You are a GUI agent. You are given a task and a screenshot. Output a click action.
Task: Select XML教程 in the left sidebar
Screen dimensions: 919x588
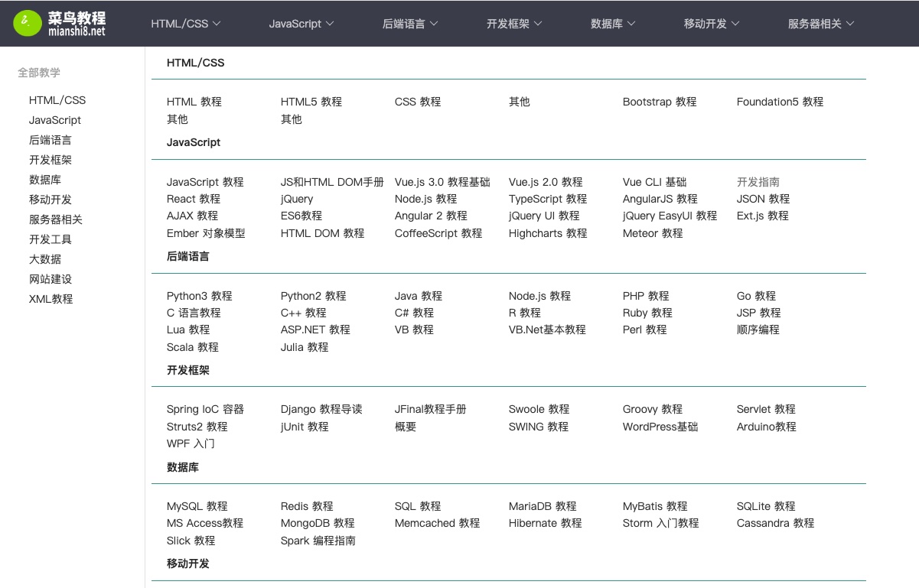tap(51, 299)
